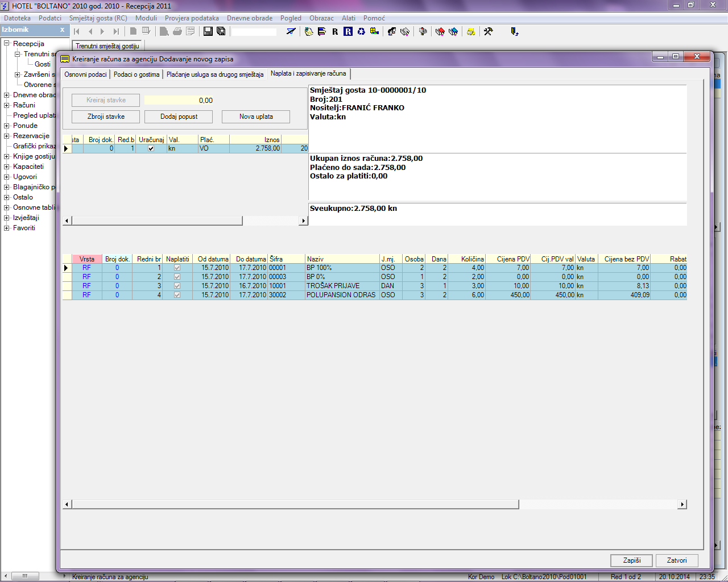Click the blue boxed R toolbar icon
This screenshot has height=582, width=728.
pyautogui.click(x=348, y=31)
